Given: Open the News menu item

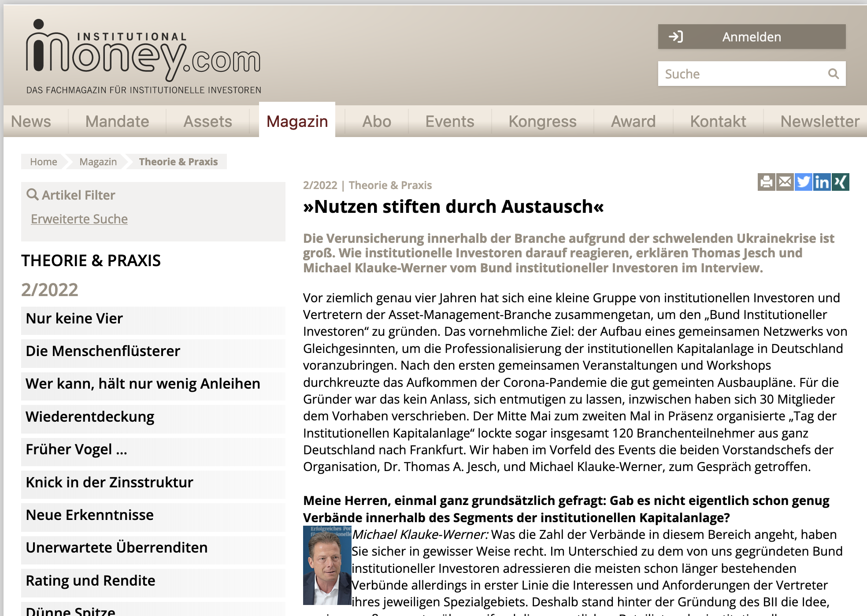Looking at the screenshot, I should click(31, 121).
